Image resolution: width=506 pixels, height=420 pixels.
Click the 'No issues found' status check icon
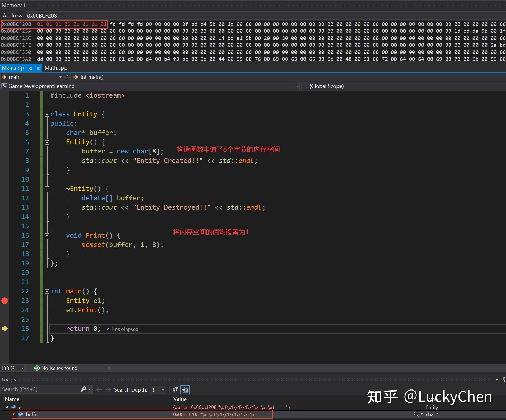point(37,368)
